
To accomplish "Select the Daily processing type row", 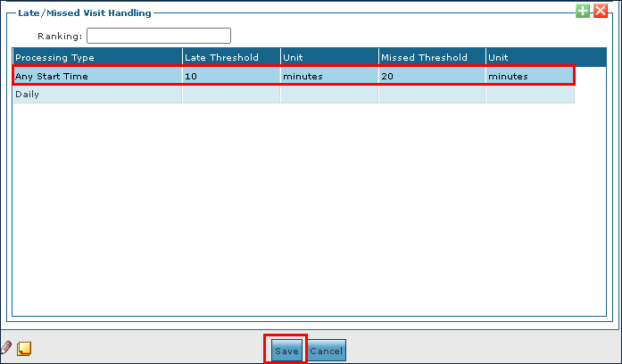I will pyautogui.click(x=96, y=95).
